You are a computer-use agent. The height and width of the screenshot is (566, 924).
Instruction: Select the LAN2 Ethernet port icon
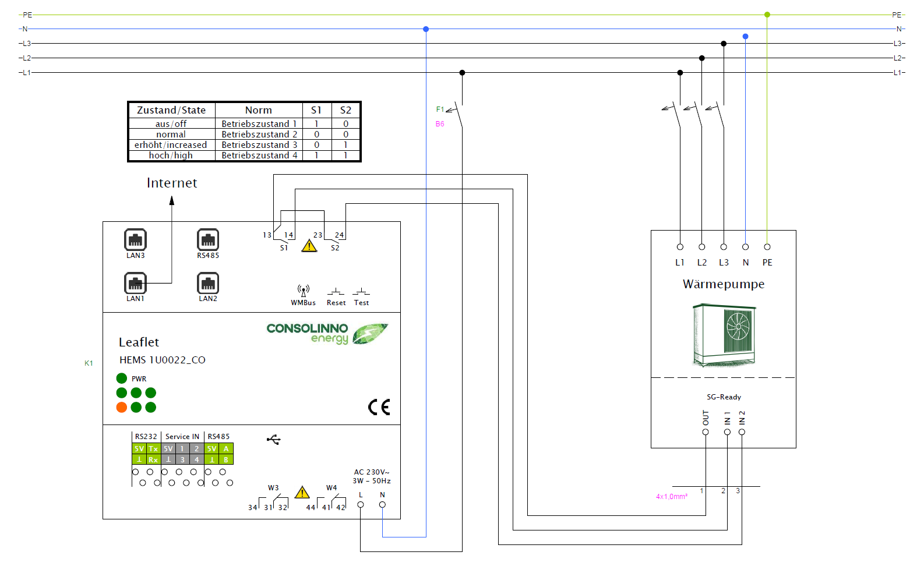coord(208,284)
